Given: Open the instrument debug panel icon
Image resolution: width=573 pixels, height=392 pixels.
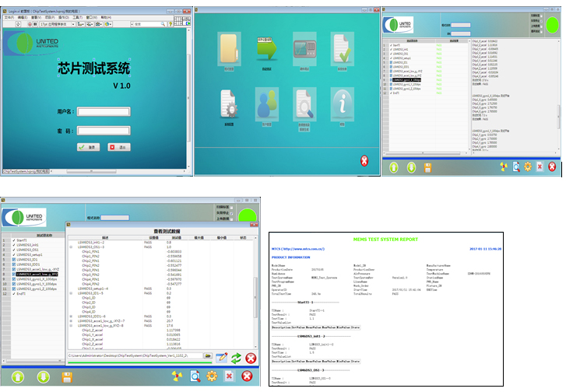Looking at the screenshot, I should (x=304, y=50).
